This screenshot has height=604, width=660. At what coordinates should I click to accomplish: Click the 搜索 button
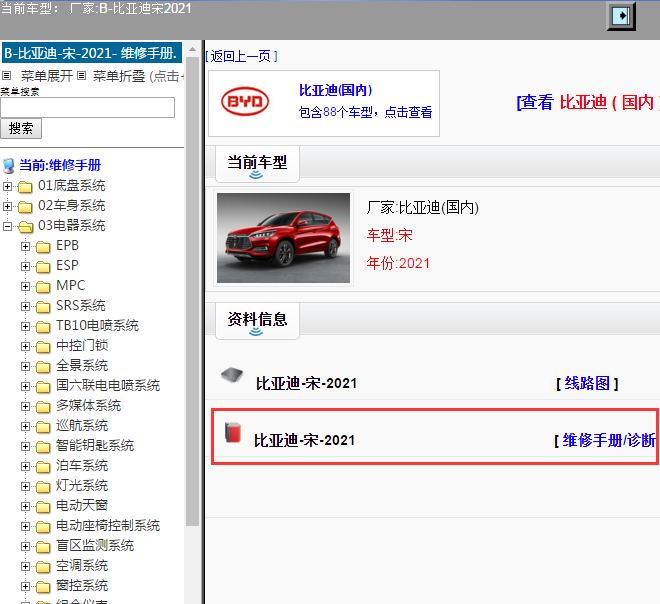pos(21,129)
